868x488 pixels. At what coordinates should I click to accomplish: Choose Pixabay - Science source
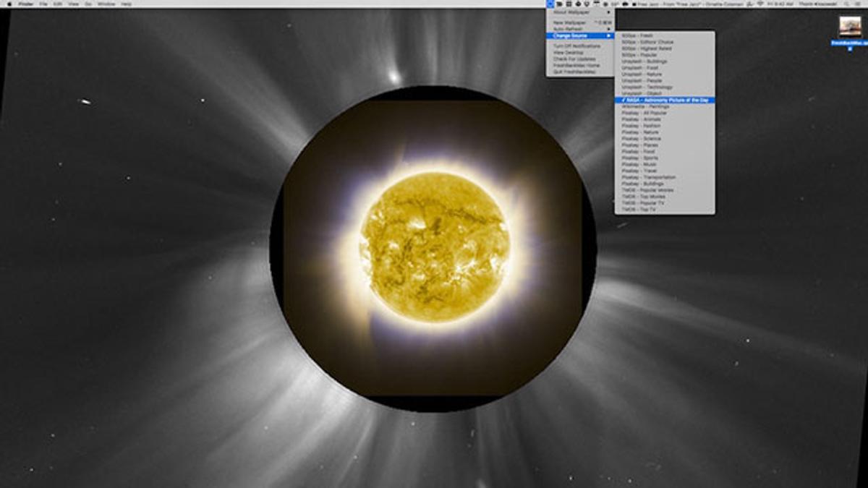641,139
